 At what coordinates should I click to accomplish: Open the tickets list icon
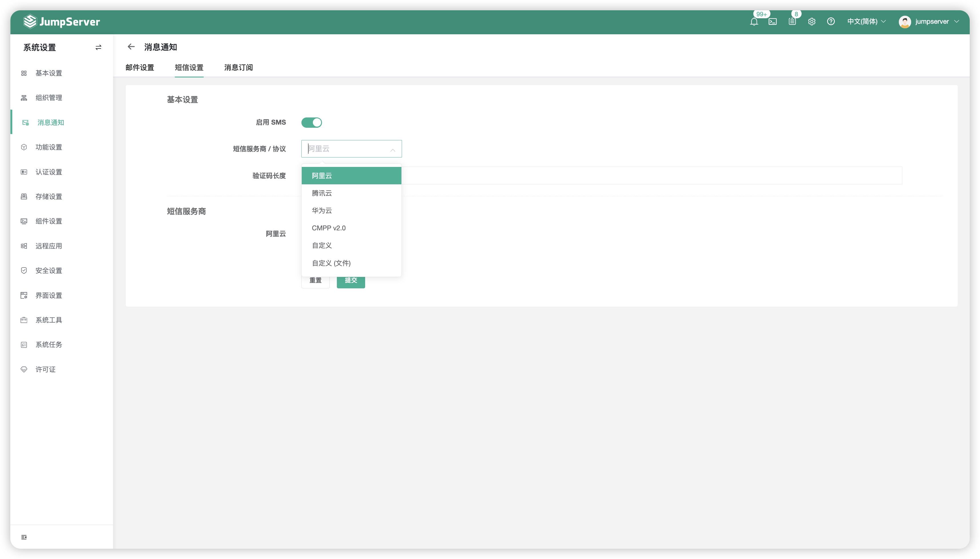click(792, 21)
